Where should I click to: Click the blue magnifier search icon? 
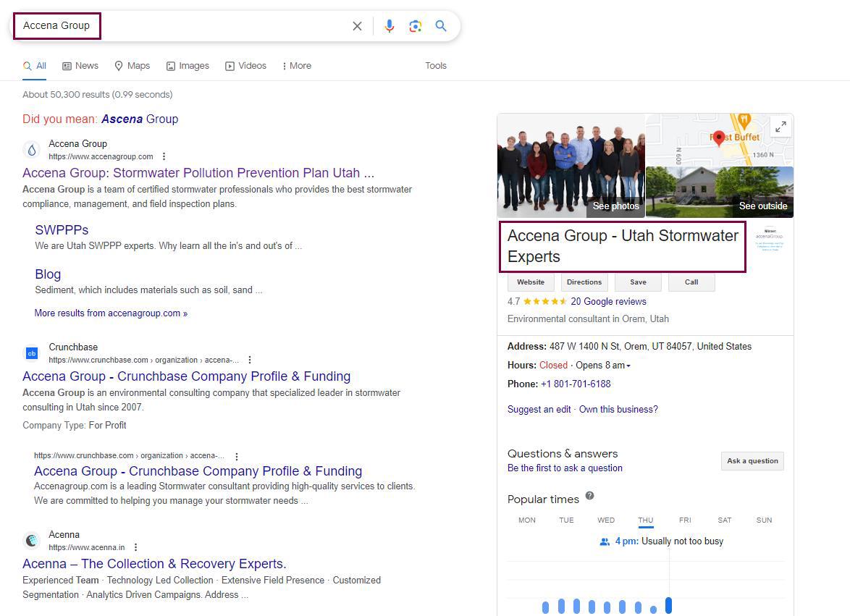click(x=441, y=26)
